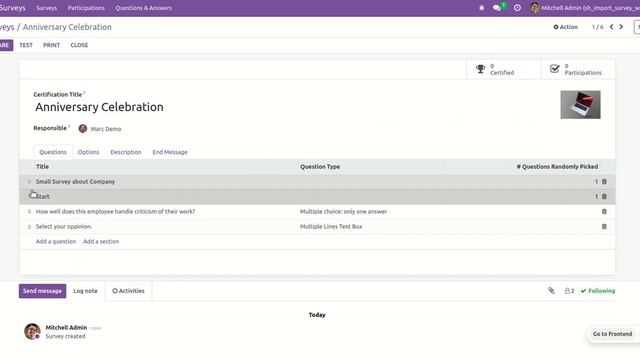Delete the Small Survey about Company row
The height and width of the screenshot is (360, 640).
pos(604,182)
